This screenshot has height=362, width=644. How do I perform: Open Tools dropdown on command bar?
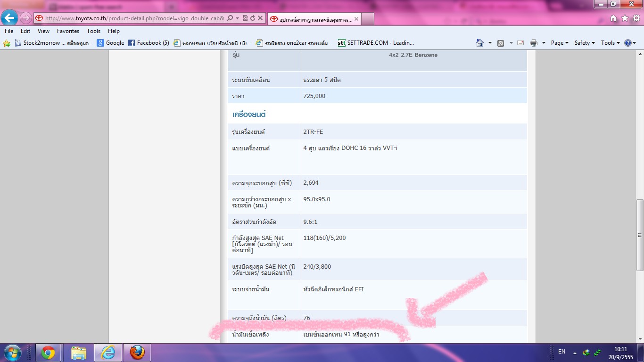[x=611, y=43]
